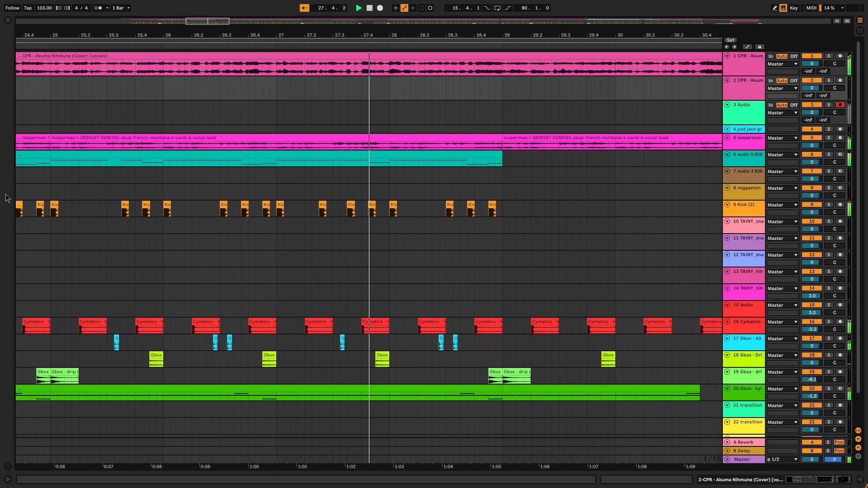Toggle the Automation Arm button
868x488 pixels.
pos(404,8)
